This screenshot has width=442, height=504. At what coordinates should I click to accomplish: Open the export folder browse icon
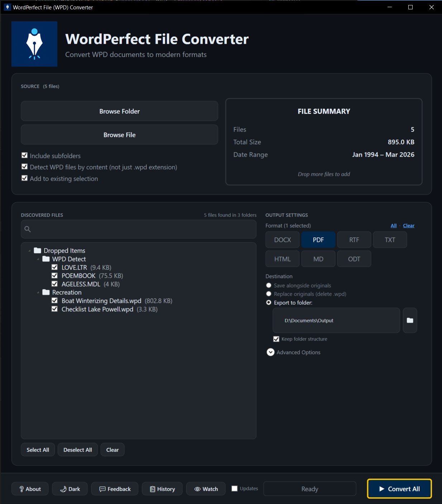pyautogui.click(x=410, y=320)
